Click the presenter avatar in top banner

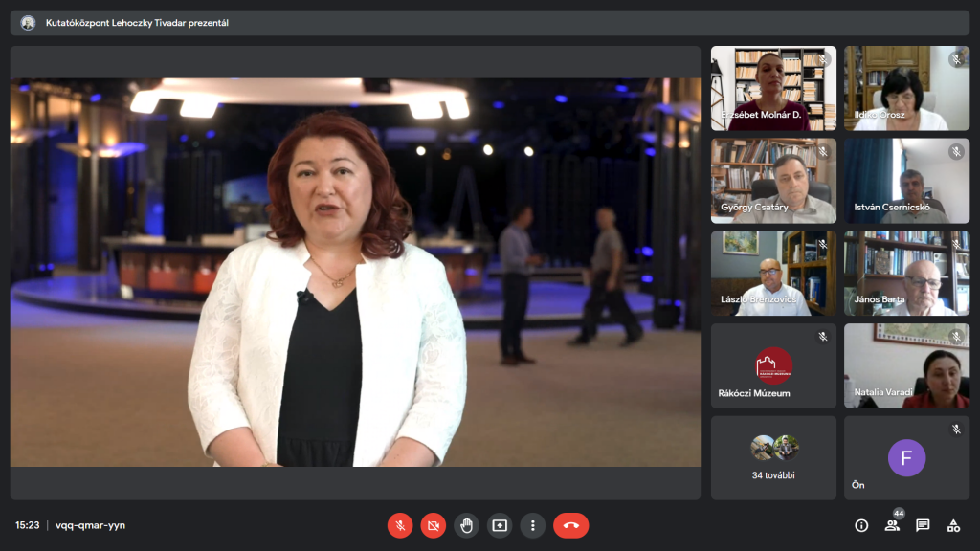[x=28, y=23]
